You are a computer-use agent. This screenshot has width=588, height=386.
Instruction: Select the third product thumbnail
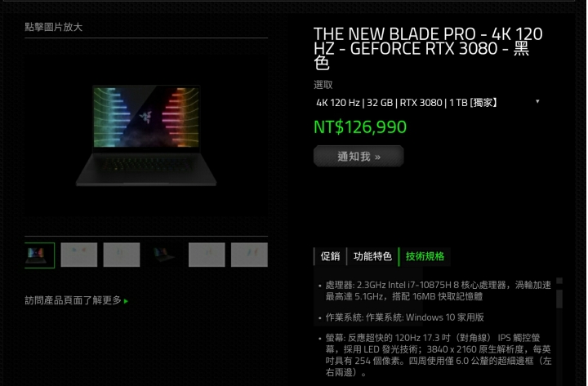coord(122,255)
